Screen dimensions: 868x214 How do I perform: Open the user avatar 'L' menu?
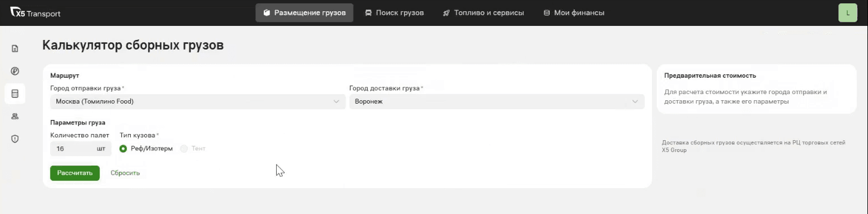point(848,12)
